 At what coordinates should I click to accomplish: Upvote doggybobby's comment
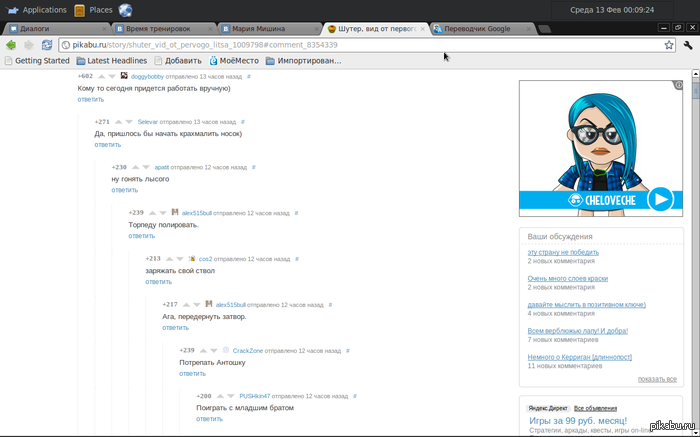pos(102,77)
